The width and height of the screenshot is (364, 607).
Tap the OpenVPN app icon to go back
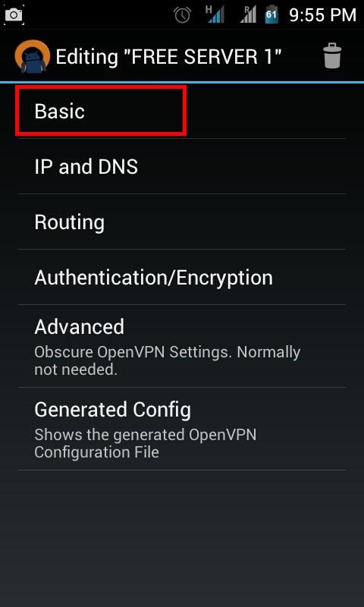tap(32, 56)
